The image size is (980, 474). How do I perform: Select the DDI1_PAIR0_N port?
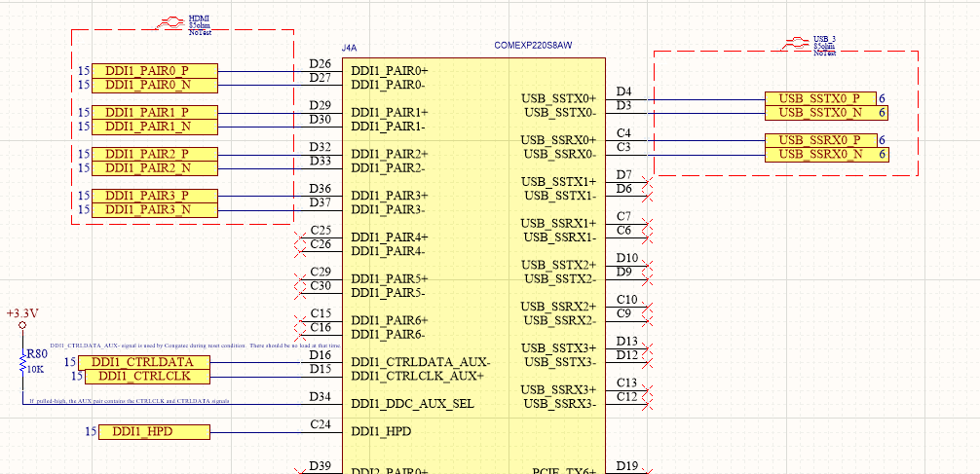tap(154, 85)
